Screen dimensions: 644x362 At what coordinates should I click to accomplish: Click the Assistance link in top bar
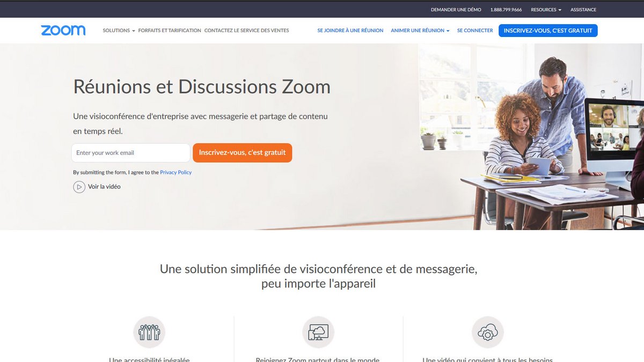tap(583, 10)
